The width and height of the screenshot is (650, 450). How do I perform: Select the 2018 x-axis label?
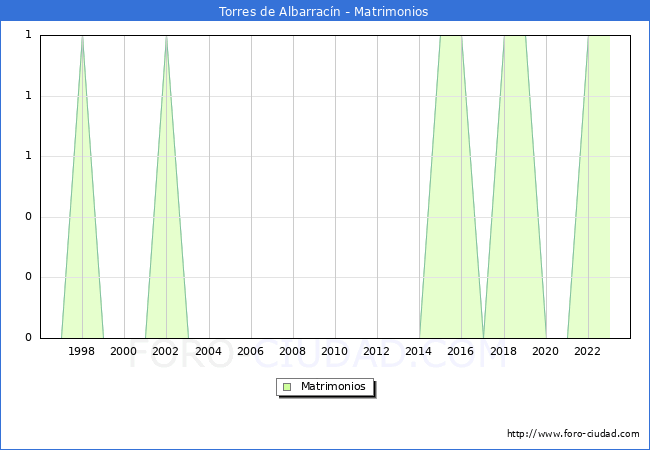point(503,351)
